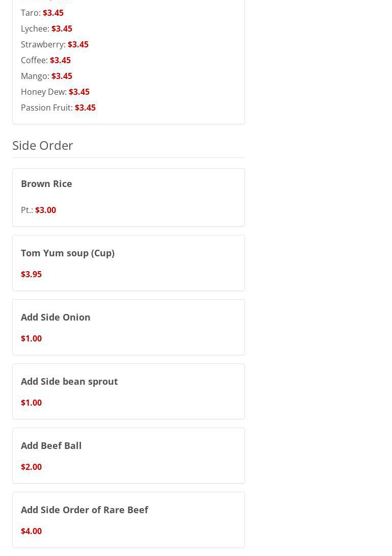Click the Side Order section heading
This screenshot has height=556, width=392.
click(43, 145)
